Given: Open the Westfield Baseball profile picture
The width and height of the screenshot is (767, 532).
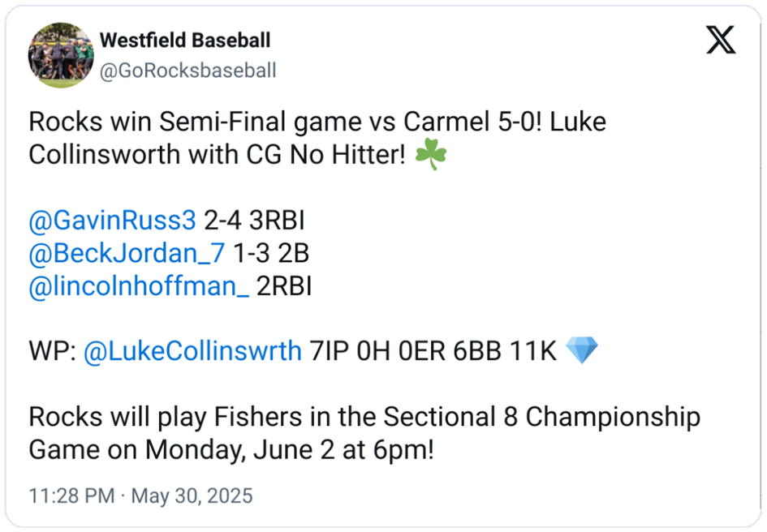Looking at the screenshot, I should [61, 55].
